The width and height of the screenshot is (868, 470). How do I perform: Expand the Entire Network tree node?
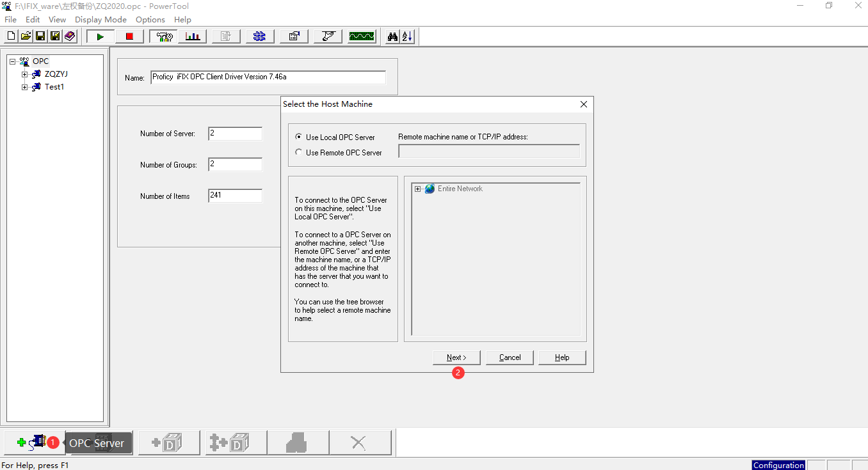click(419, 189)
